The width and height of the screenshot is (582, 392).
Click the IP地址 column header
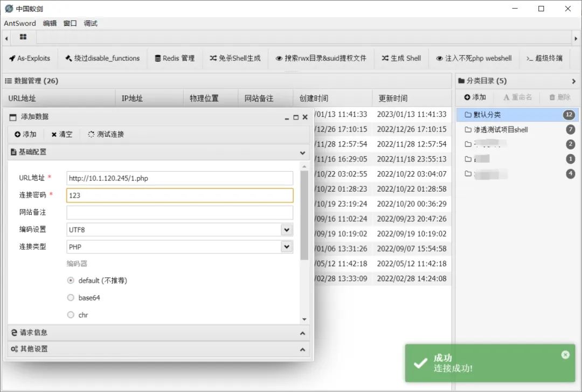(149, 99)
